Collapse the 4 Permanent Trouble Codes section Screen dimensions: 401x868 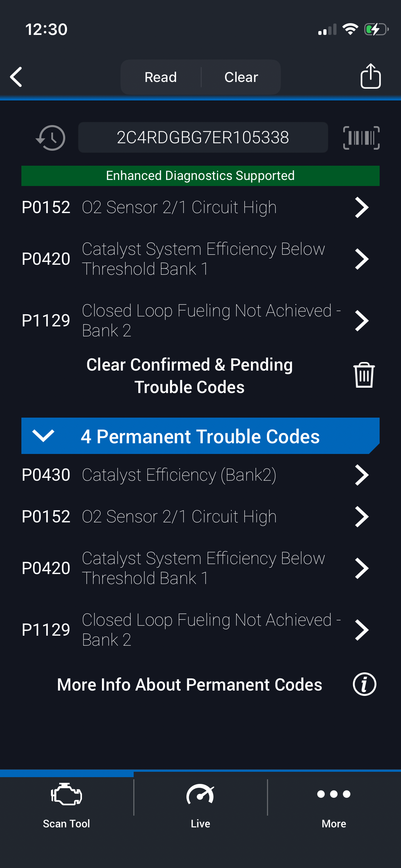(43, 436)
